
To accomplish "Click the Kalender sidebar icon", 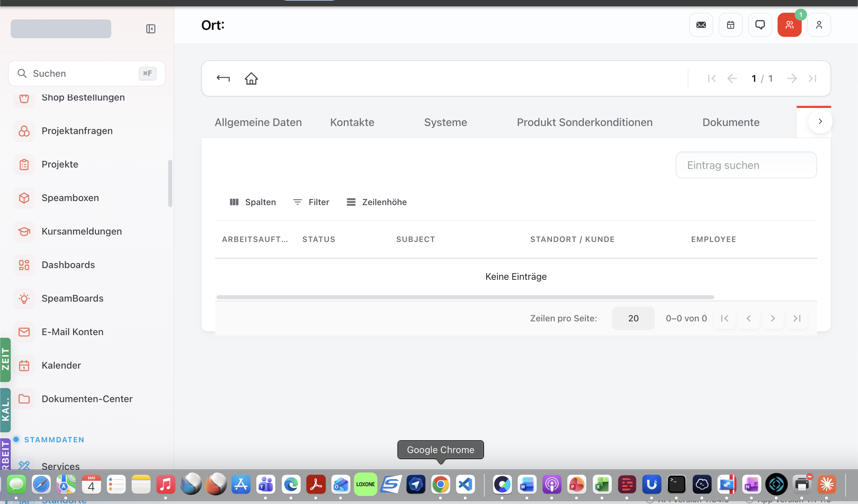I will click(x=24, y=365).
